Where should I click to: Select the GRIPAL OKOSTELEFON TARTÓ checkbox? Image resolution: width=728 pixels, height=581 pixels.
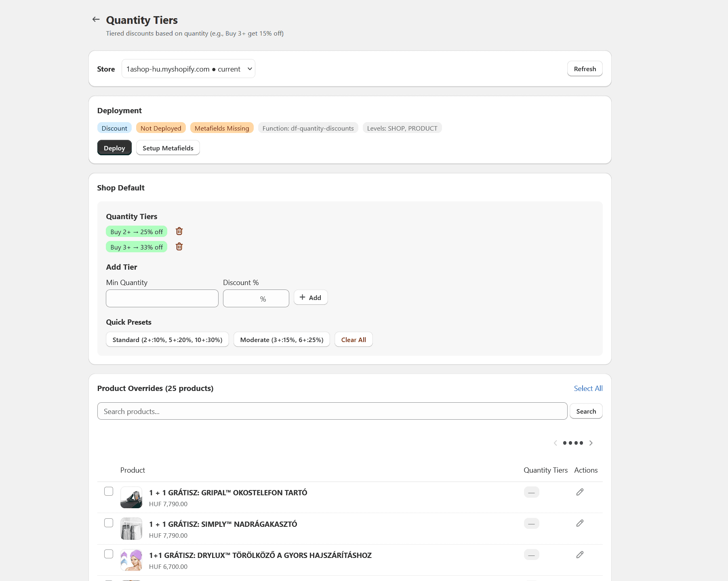pos(109,491)
